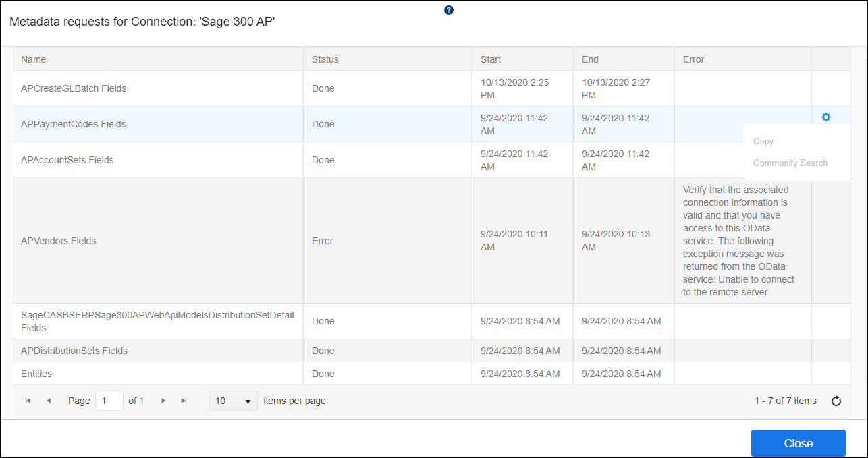The width and height of the screenshot is (868, 458).
Task: Refresh the metadata requests list
Action: [x=836, y=401]
